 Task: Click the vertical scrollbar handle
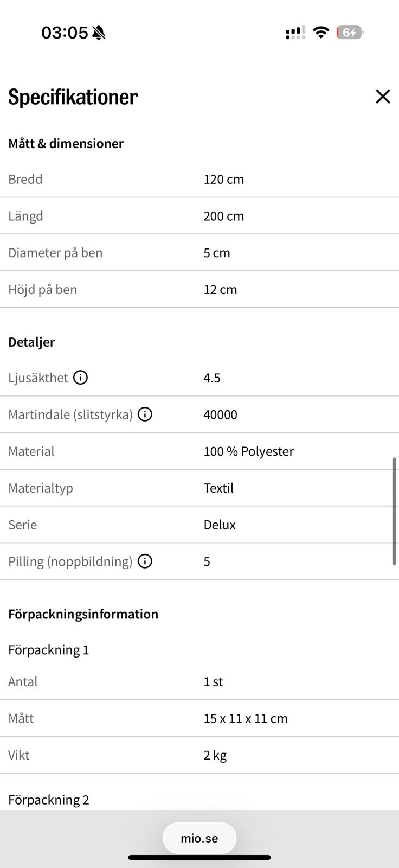[394, 512]
